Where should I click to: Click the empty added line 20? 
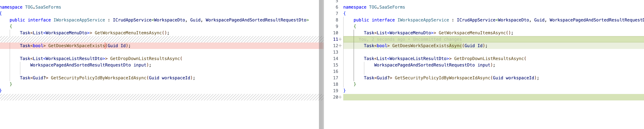(493, 97)
